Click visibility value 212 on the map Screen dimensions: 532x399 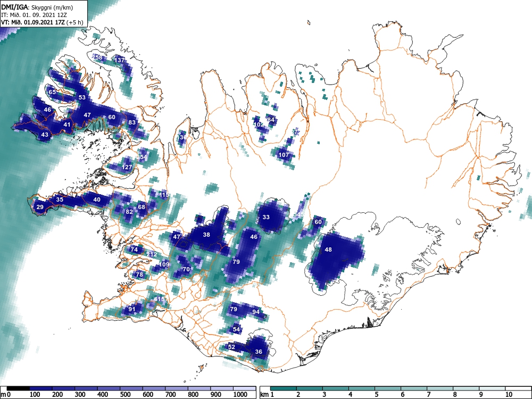coord(152,254)
